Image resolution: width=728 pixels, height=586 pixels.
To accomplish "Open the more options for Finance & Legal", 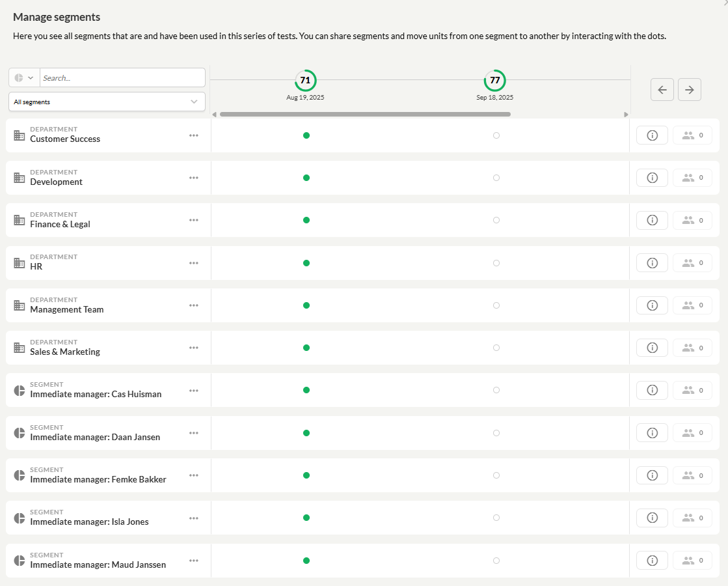I will point(193,220).
